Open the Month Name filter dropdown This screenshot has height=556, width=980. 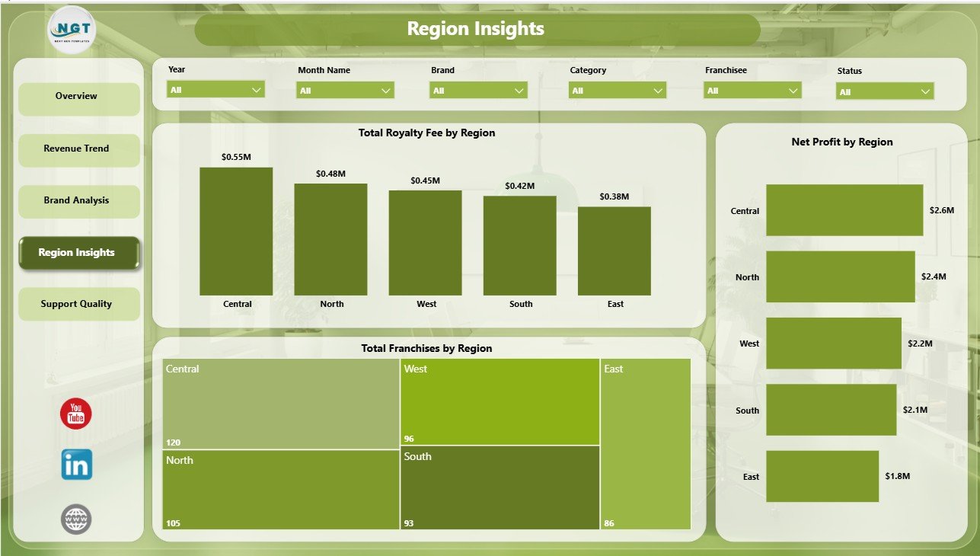pos(345,90)
